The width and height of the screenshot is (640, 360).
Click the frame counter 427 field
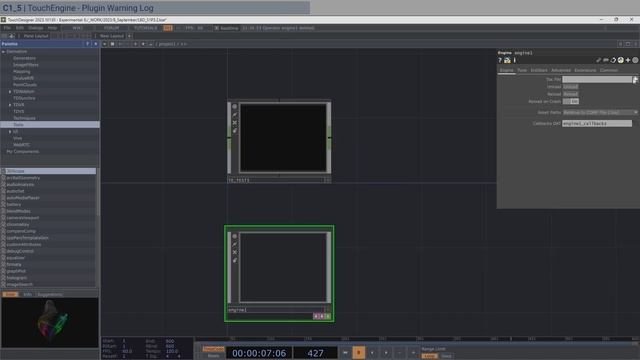coord(315,353)
